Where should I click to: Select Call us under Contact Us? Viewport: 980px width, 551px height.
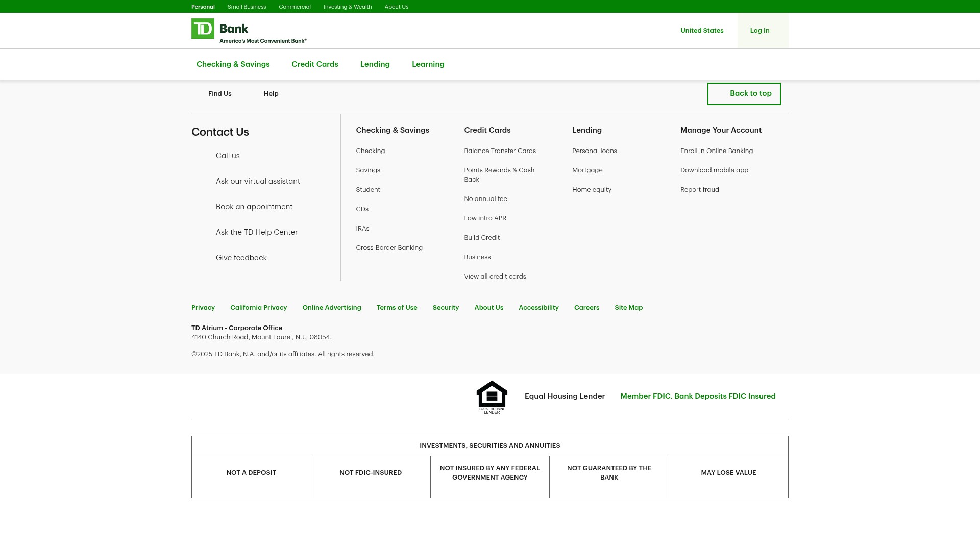tap(228, 156)
